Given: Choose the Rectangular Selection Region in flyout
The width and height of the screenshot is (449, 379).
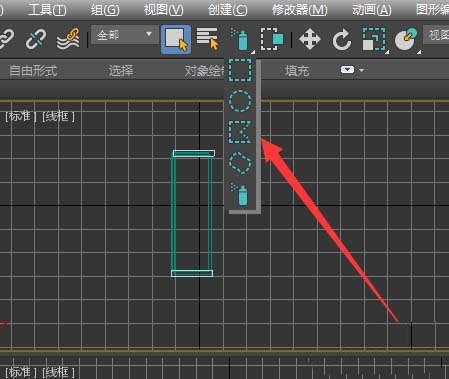Looking at the screenshot, I should (x=240, y=70).
